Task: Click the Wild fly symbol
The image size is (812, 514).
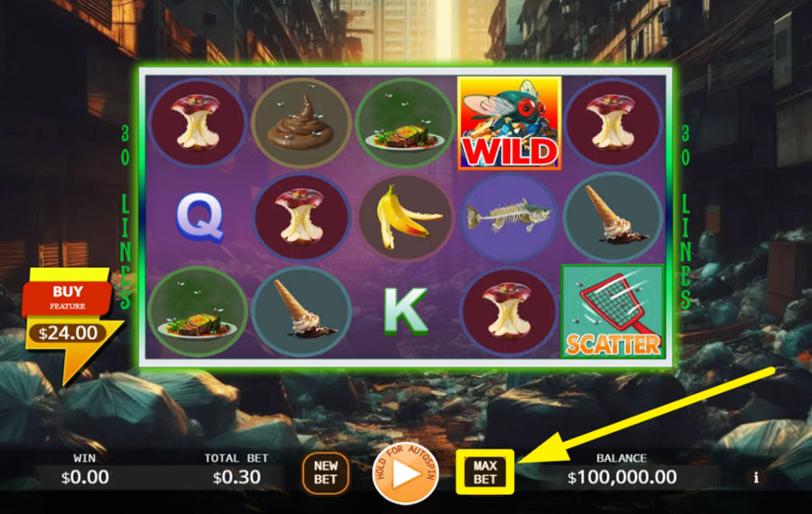Action: pos(509,124)
